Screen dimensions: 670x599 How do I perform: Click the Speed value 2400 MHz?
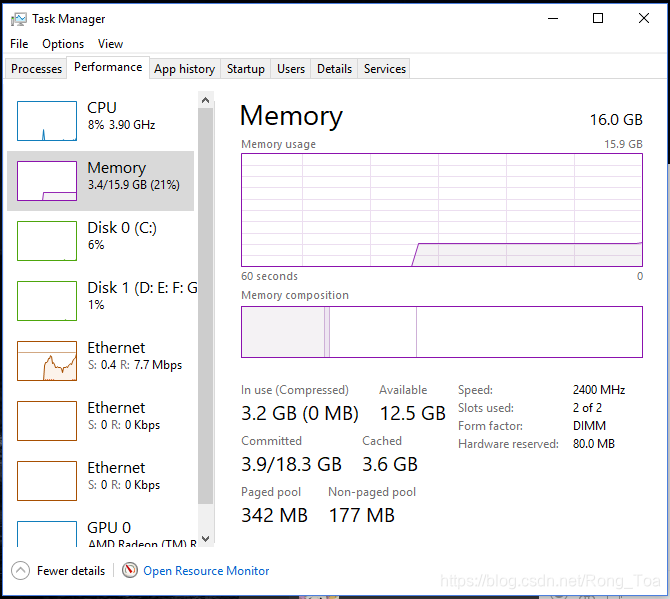coord(599,390)
